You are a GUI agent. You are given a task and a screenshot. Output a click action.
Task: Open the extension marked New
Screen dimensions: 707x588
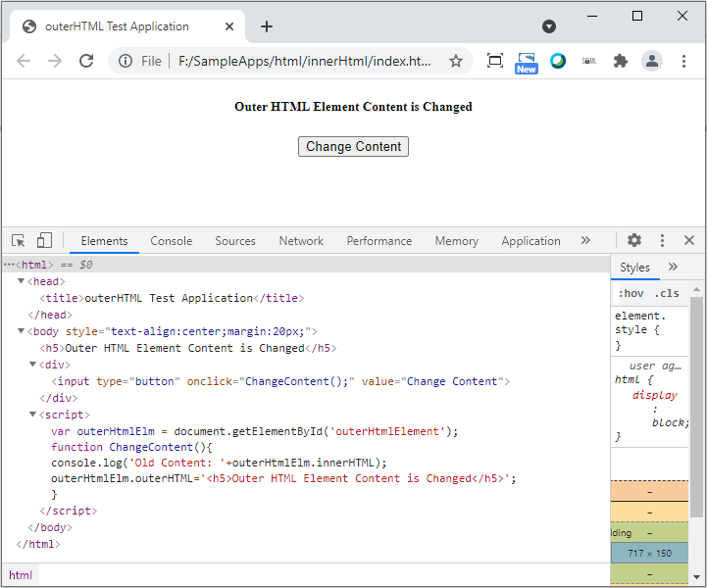point(527,63)
